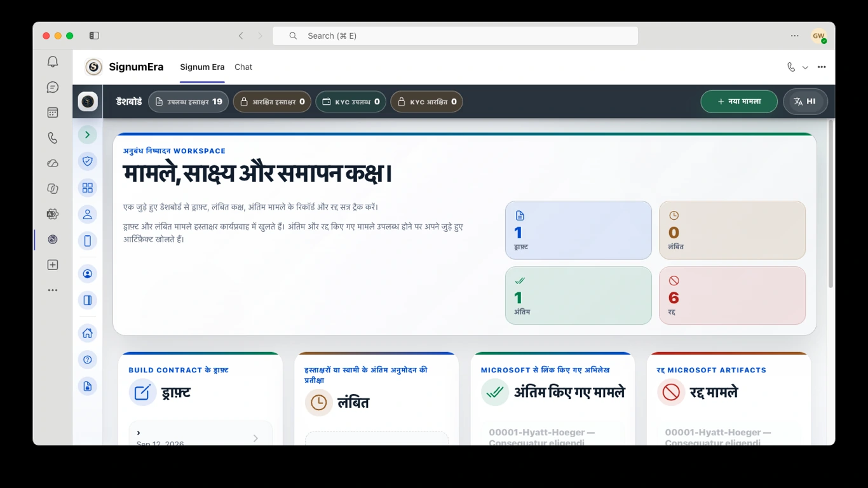Open the account profile circle icon
Viewport: 868px width, 488px height.
[x=88, y=274]
